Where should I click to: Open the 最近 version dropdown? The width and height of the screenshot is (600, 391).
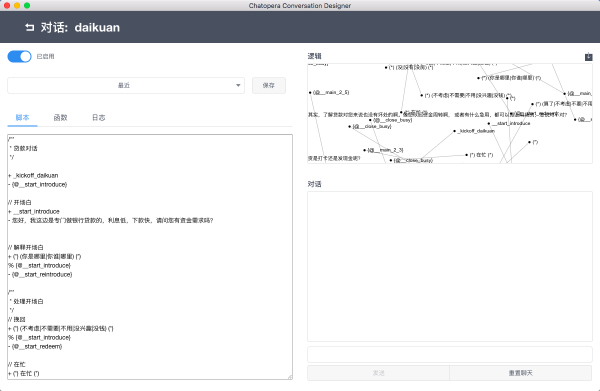(126, 85)
